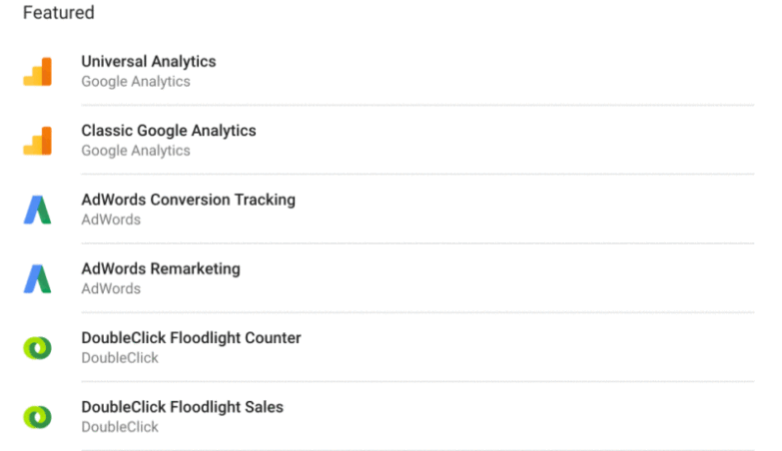
Task: Click AdWords subtitle under AdWords Remarketing
Action: (x=111, y=288)
